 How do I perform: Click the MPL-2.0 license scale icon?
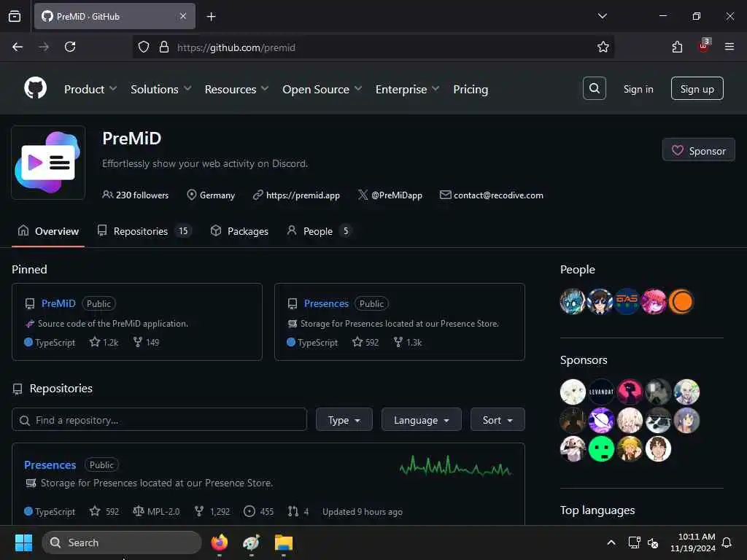[x=139, y=511]
